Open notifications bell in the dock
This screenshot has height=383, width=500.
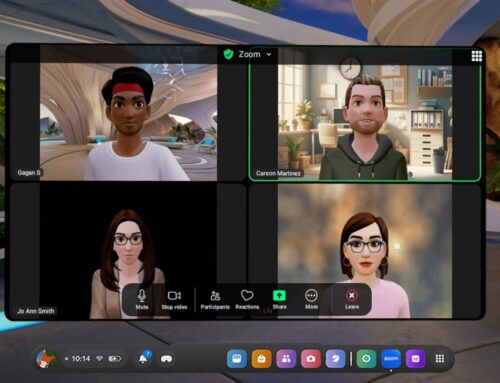[x=144, y=358]
